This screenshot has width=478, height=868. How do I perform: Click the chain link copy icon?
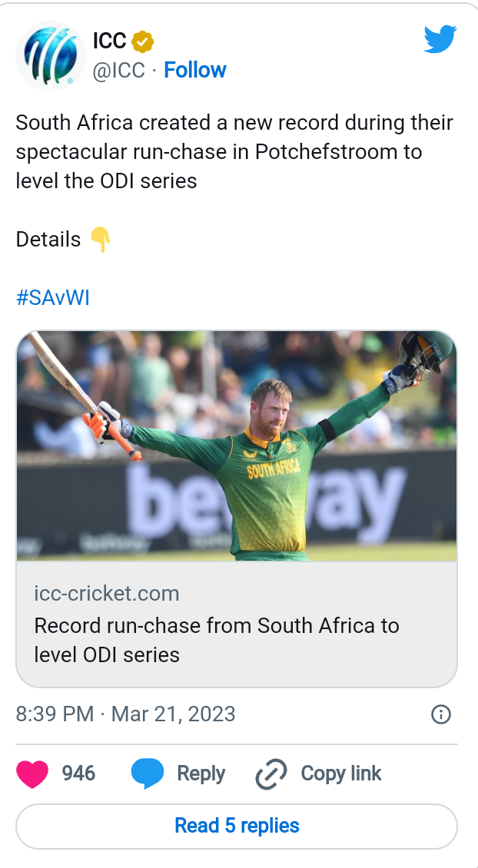coord(271,774)
